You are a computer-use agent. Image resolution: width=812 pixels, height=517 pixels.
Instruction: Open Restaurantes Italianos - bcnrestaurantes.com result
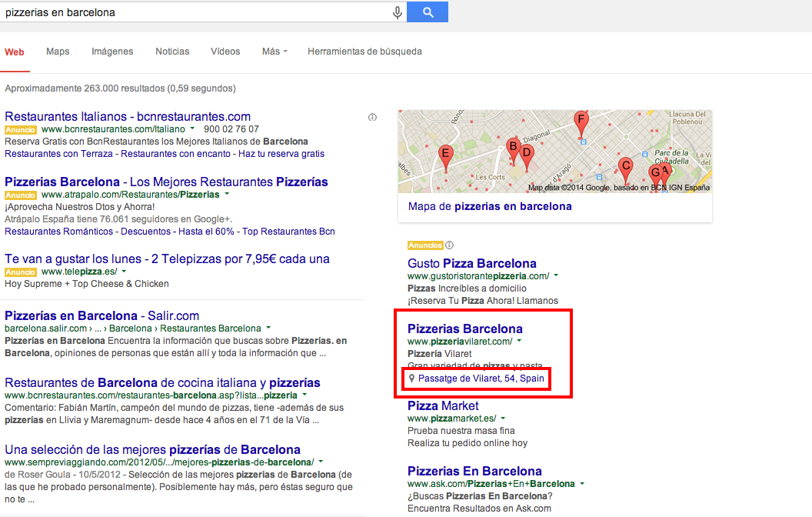[x=128, y=117]
